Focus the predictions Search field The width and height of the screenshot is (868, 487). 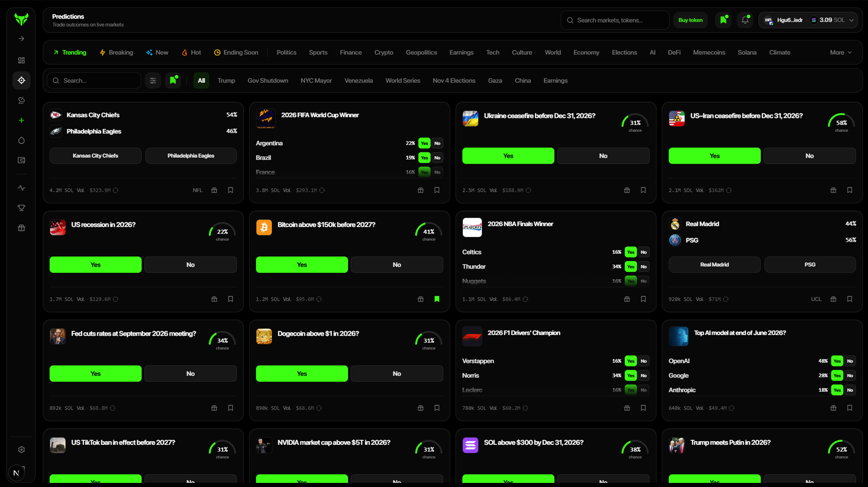coord(94,81)
